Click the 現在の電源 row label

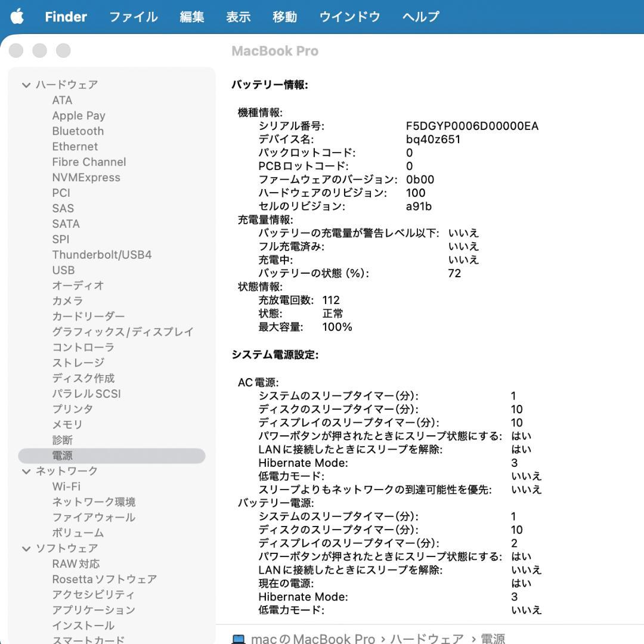pyautogui.click(x=286, y=583)
